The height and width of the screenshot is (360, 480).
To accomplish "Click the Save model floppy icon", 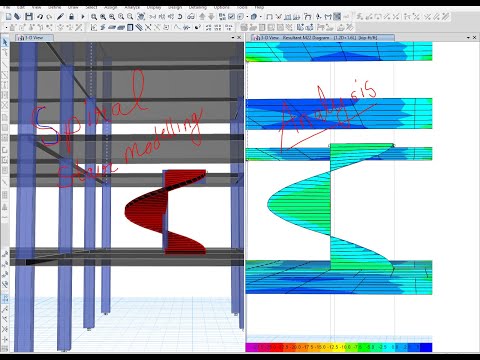I will pos(29,16).
